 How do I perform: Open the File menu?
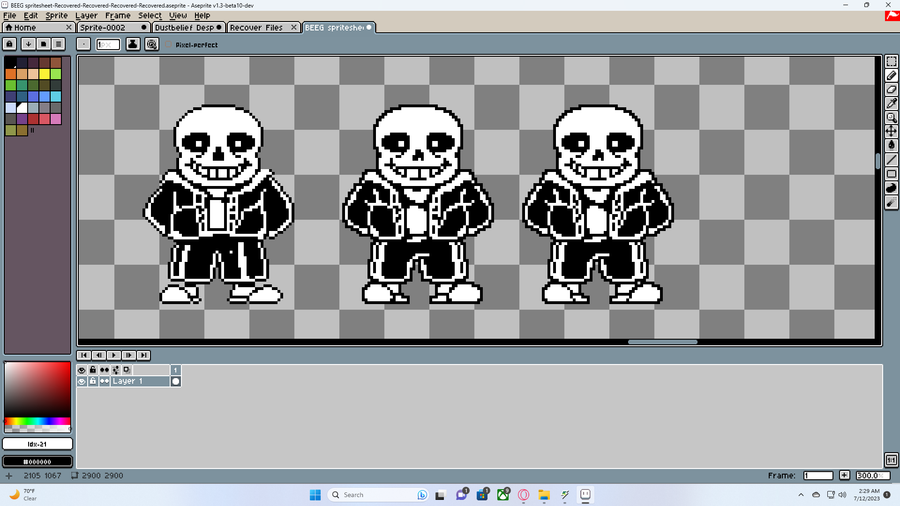coord(10,15)
